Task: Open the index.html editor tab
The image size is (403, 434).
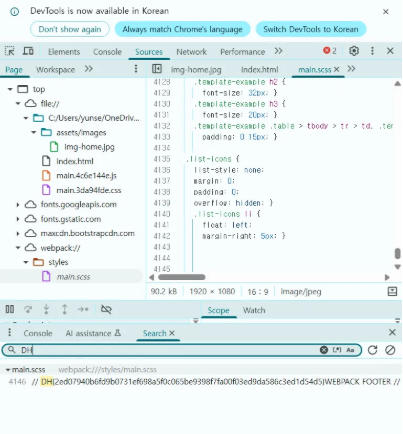Action: pos(259,70)
